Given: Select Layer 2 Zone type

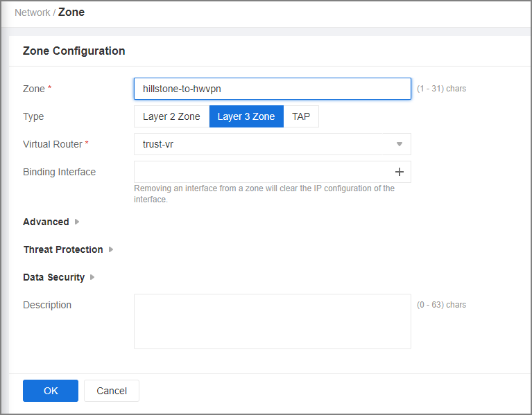Looking at the screenshot, I should (x=172, y=116).
